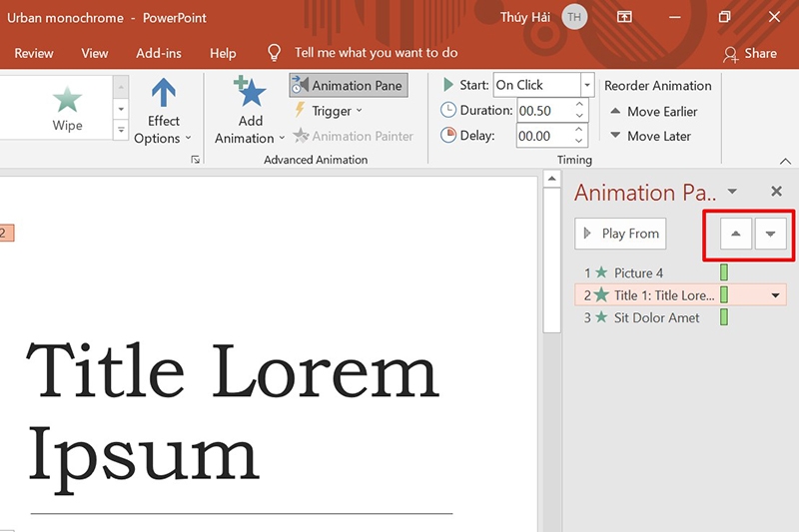Expand the Title 1 animation item dropdown
Viewport: 799px width, 532px height.
[x=776, y=295]
